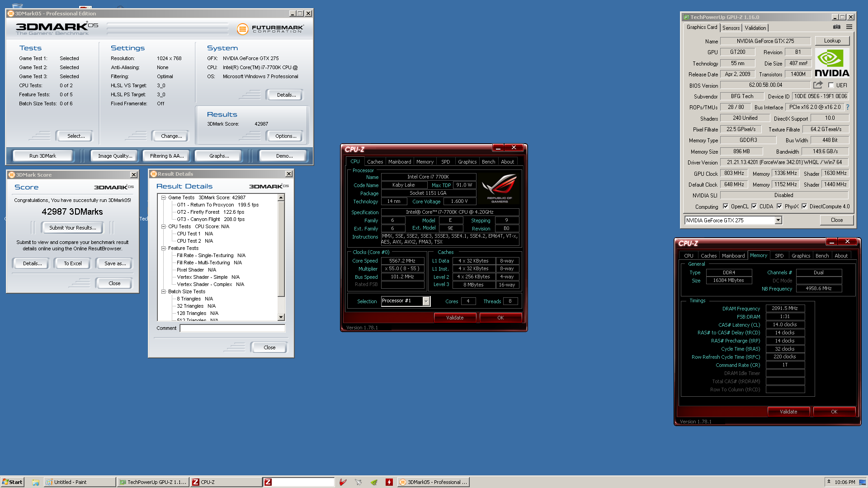Open Caches tab in Memory CPU-Z window

point(708,256)
